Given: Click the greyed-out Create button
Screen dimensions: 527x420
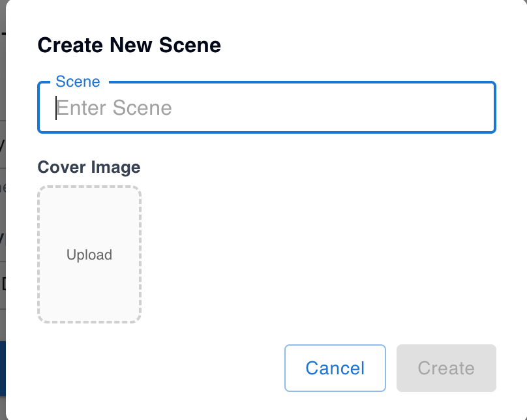Looking at the screenshot, I should [446, 368].
